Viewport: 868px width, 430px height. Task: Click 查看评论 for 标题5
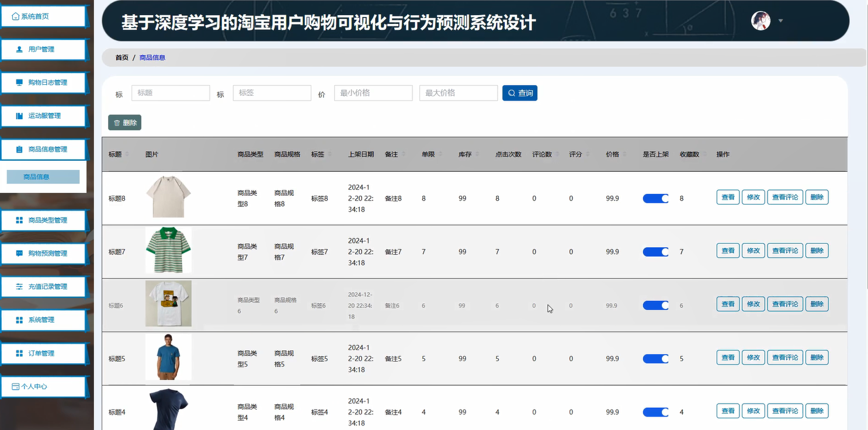click(x=784, y=358)
